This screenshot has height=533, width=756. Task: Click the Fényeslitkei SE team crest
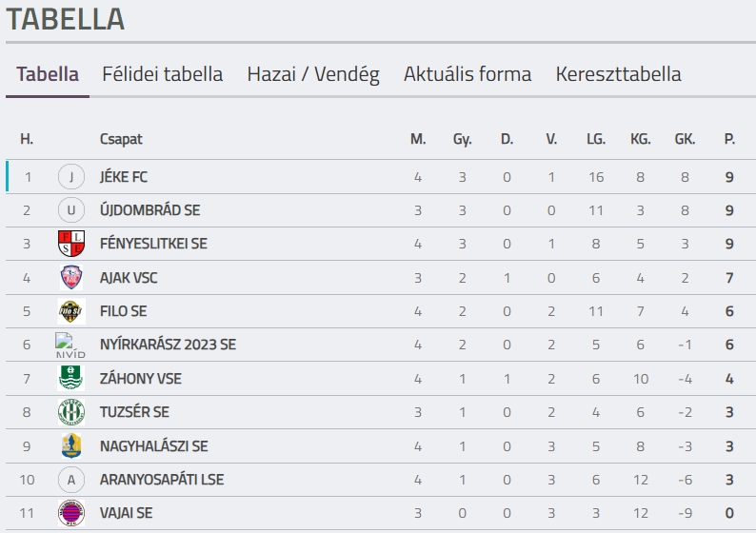pyautogui.click(x=70, y=244)
